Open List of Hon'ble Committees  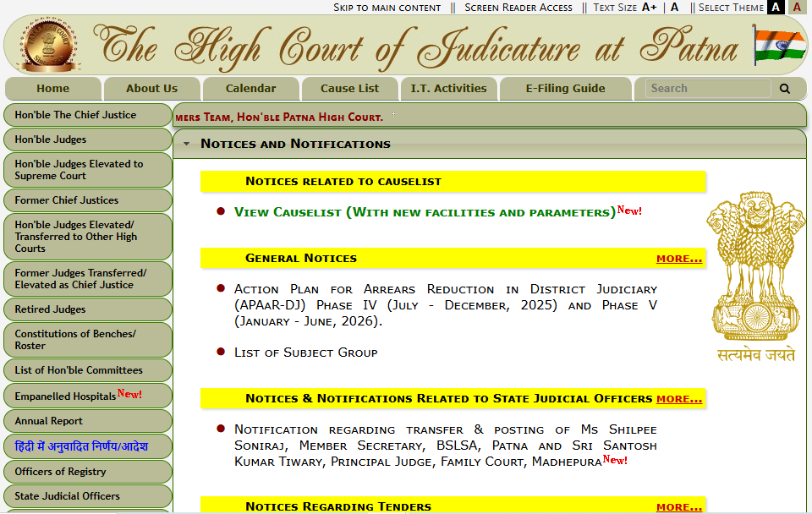coord(87,370)
